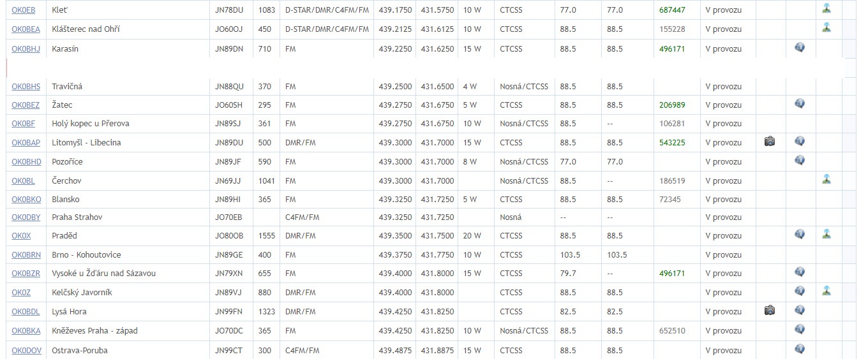Click tower icon in Klášterec nad Ohří row

(x=827, y=28)
